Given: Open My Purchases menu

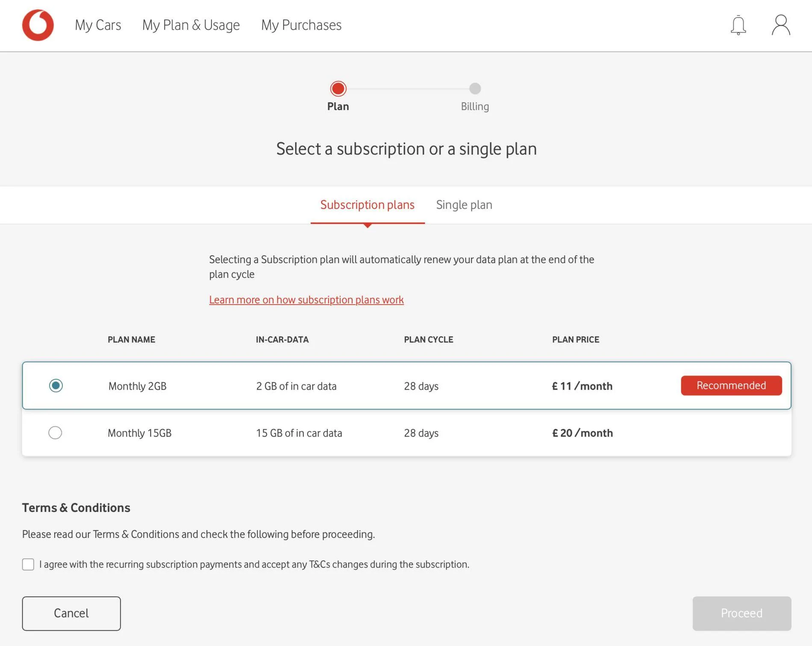Looking at the screenshot, I should (x=301, y=25).
